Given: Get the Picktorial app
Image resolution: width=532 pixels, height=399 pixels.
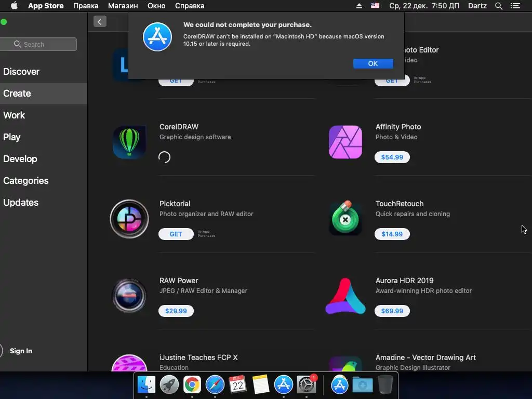Looking at the screenshot, I should 176,234.
